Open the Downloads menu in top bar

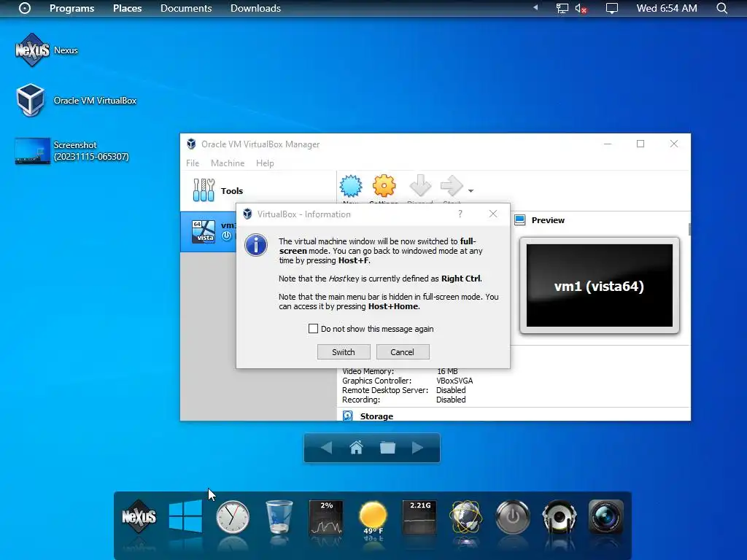click(x=255, y=8)
